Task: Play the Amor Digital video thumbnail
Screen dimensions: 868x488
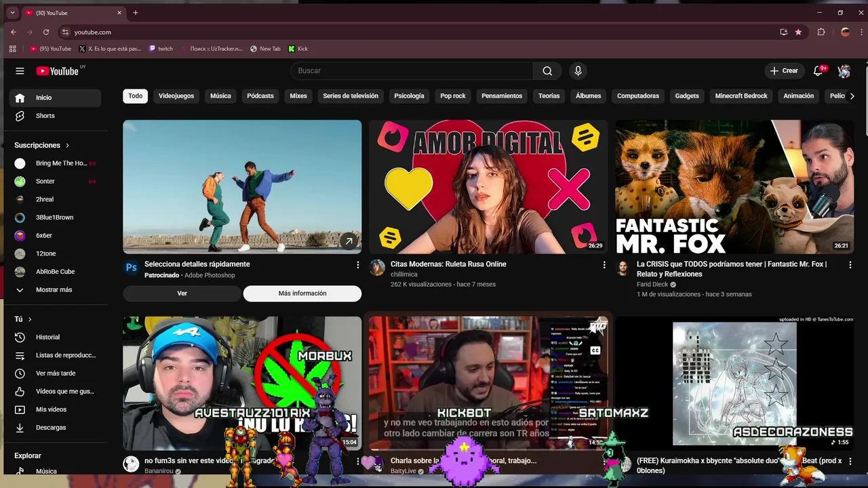Action: pyautogui.click(x=488, y=187)
